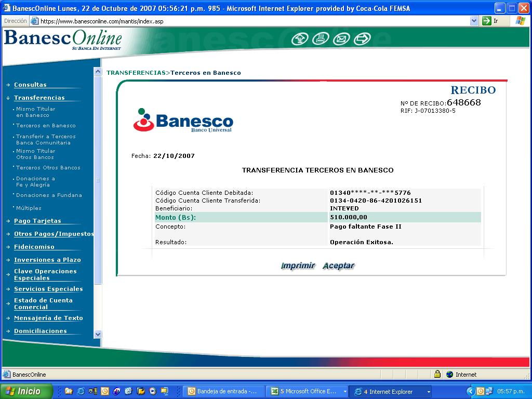Viewport: 532px width, 399px height.
Task: Click the network icon in system tray
Action: point(489,391)
